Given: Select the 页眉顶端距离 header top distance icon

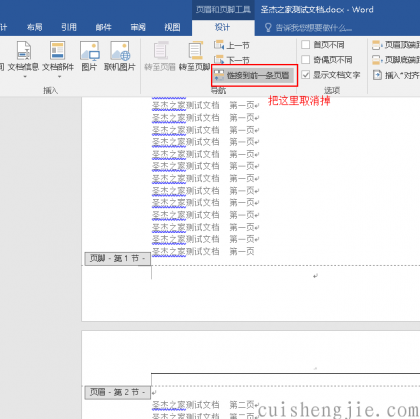Looking at the screenshot, I should pyautogui.click(x=376, y=45).
